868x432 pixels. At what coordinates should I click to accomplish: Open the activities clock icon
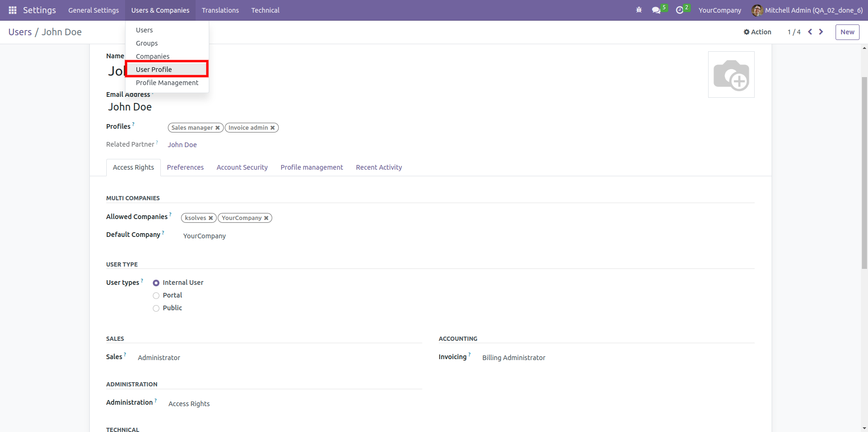click(x=679, y=10)
